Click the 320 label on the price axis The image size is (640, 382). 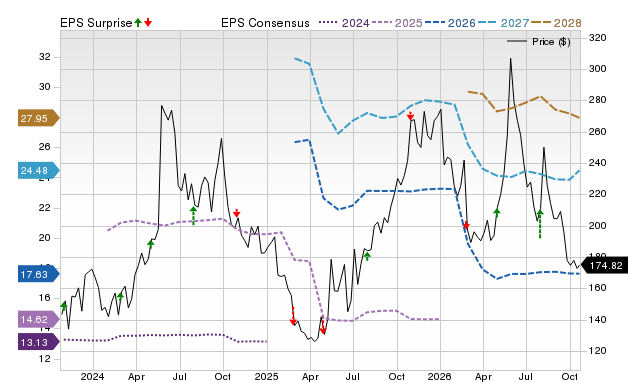coord(598,38)
